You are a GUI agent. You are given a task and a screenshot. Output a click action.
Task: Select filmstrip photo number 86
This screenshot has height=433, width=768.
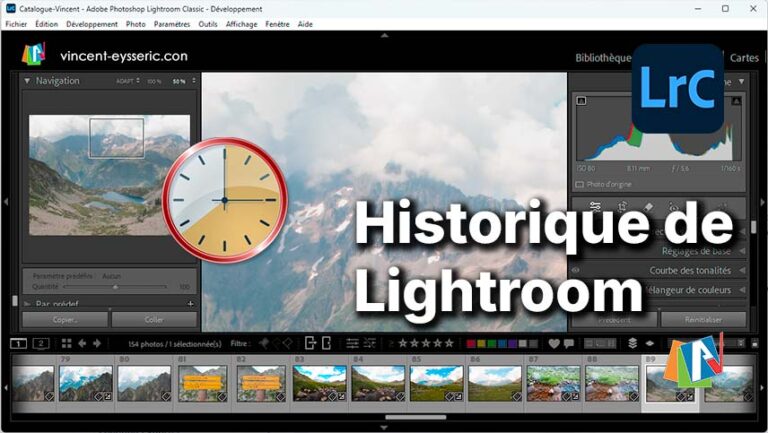coord(495,384)
